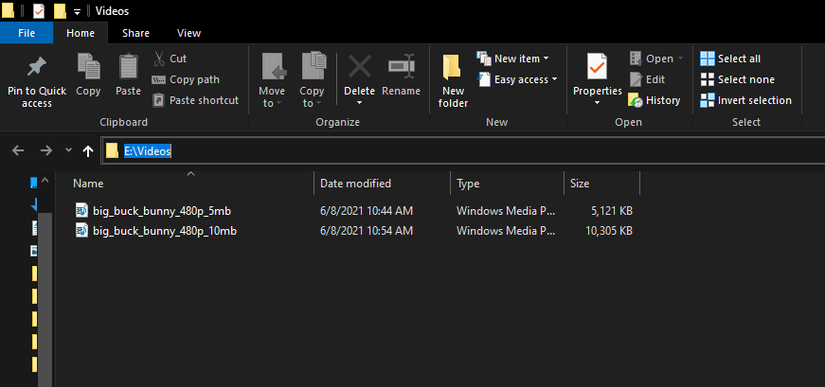
Task: Open Customize Quick Access Toolbar dropdown
Action: (77, 11)
